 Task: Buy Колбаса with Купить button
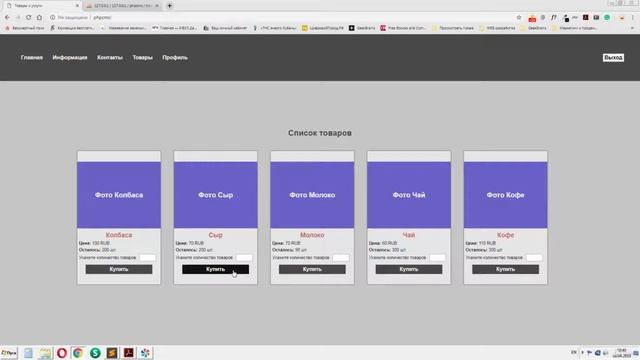coord(119,269)
